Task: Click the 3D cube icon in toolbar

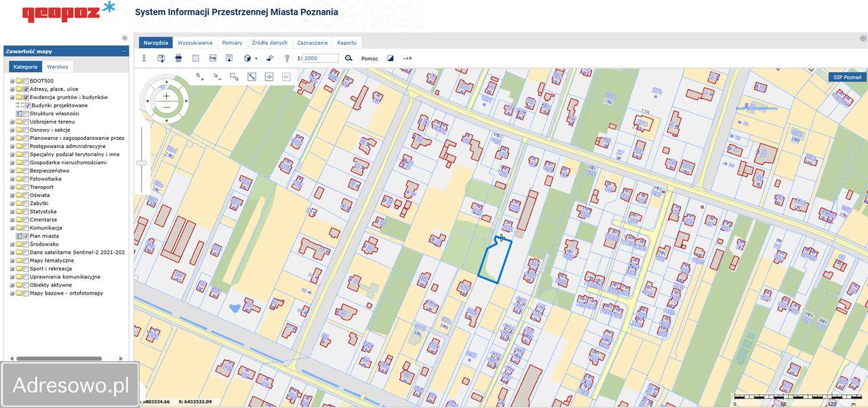Action: [248, 58]
